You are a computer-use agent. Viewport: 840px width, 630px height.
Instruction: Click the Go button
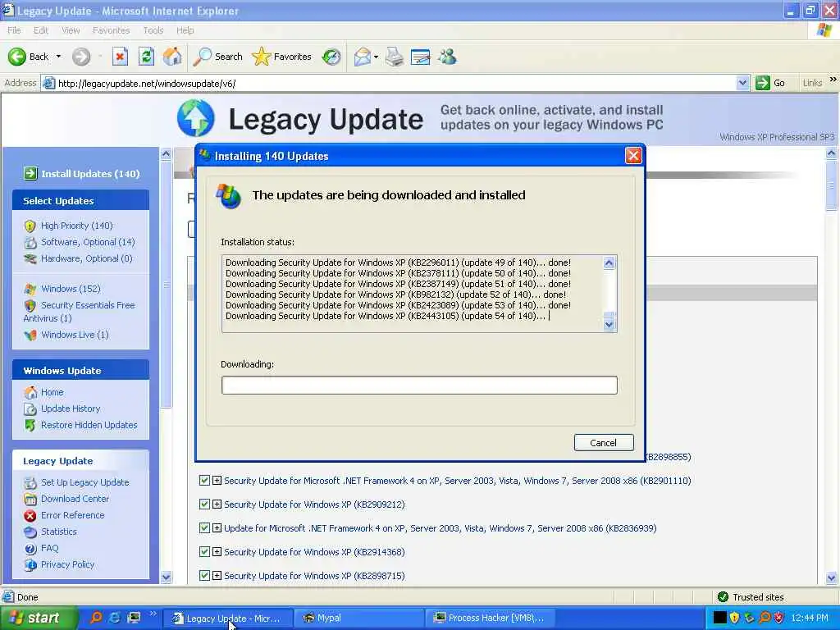771,83
